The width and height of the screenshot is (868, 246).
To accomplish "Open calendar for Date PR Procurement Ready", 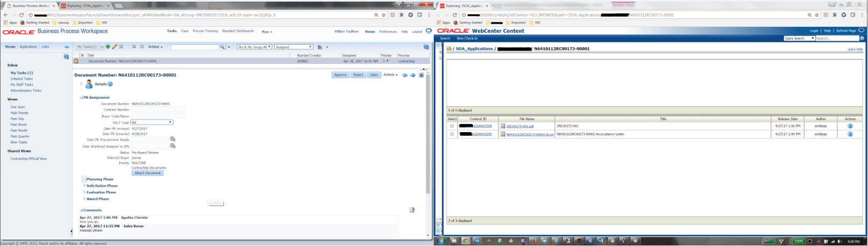I will pos(173,139).
